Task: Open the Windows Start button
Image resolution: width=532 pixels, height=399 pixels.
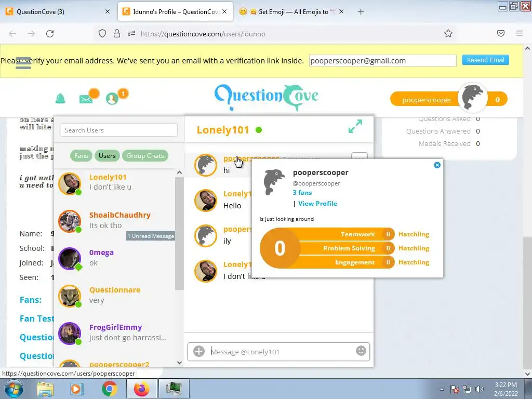Action: 14,389
